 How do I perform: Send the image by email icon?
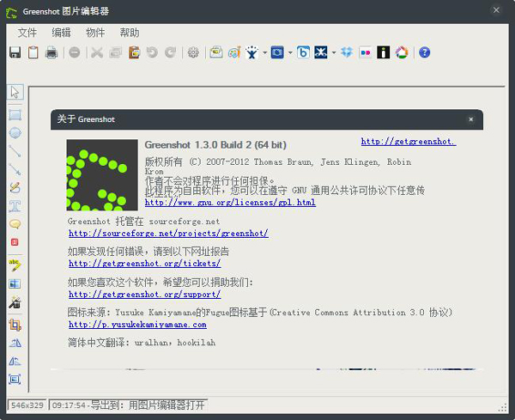[216, 52]
